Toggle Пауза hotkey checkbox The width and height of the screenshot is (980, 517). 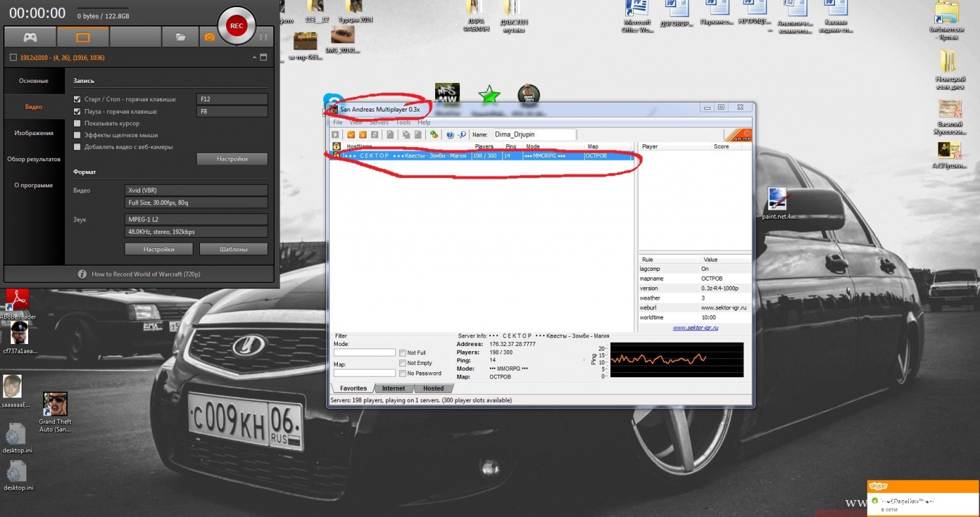(x=77, y=112)
